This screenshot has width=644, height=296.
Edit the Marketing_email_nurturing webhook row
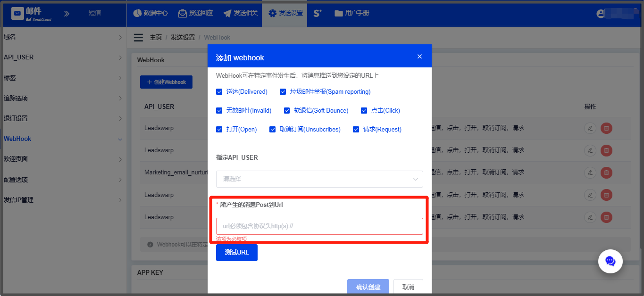click(590, 173)
